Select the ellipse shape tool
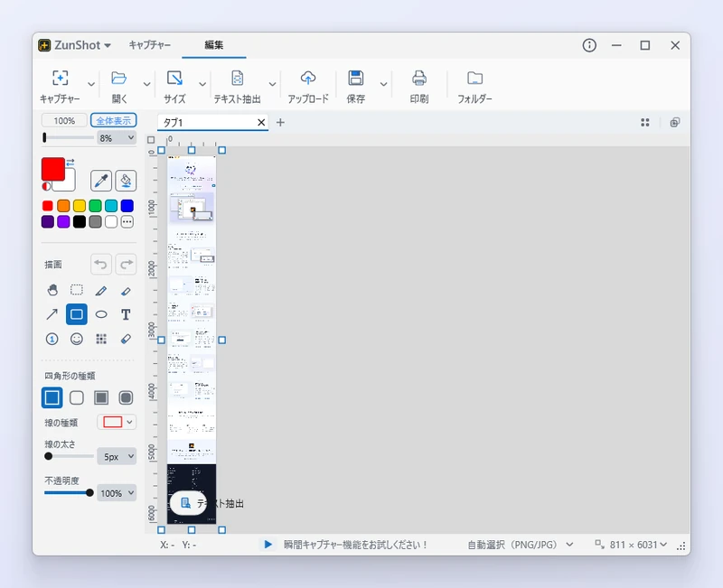The height and width of the screenshot is (588, 723). point(101,314)
